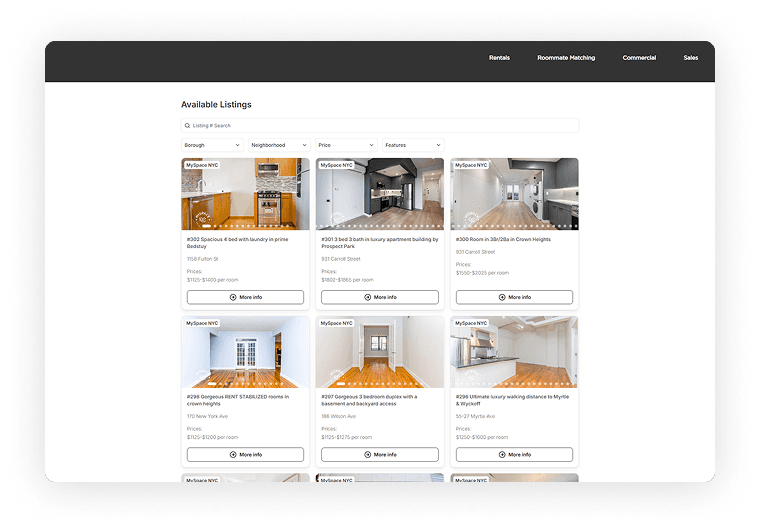Click title '#302 Spacious 4 bed with laundry'
The width and height of the screenshot is (760, 531).
click(x=238, y=243)
